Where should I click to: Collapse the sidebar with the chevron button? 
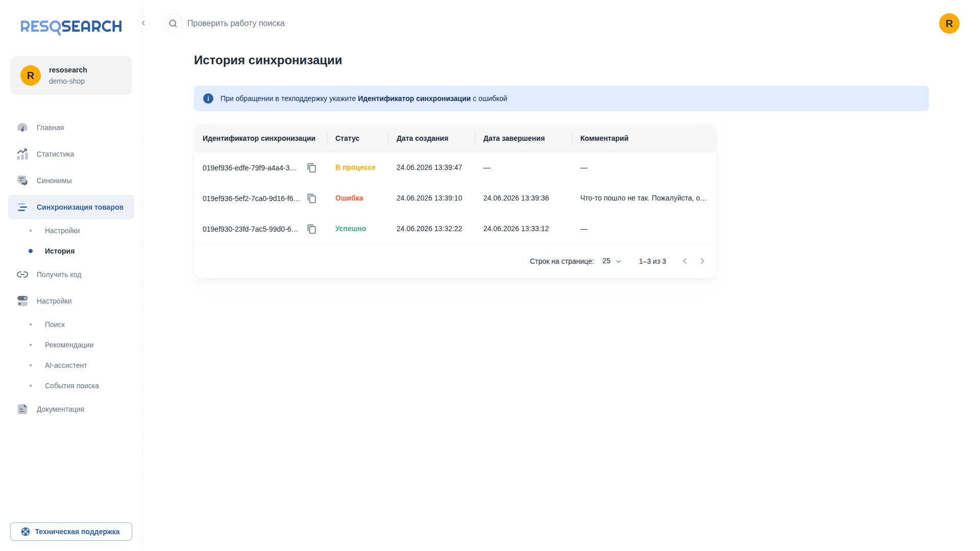[x=143, y=23]
